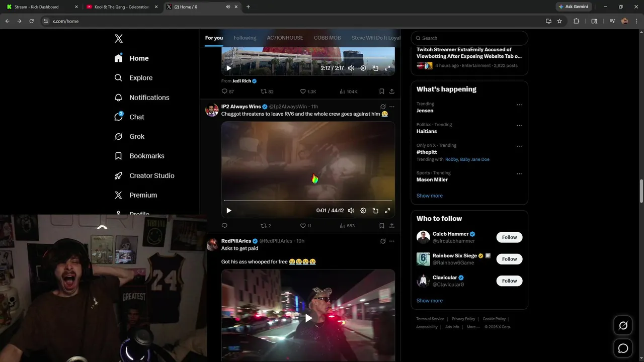Mute the Jedi Rich video
This screenshot has height=362, width=644.
351,68
